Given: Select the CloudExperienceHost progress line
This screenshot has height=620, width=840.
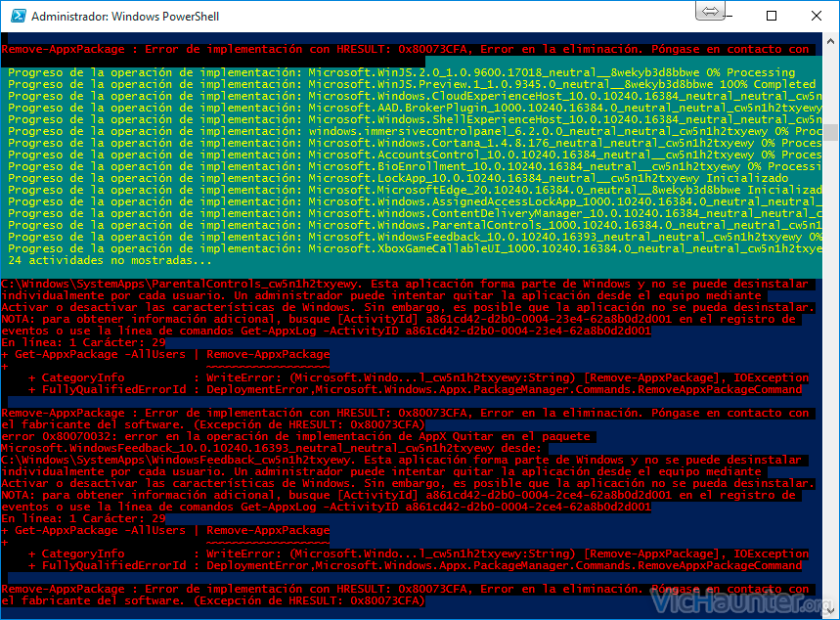Looking at the screenshot, I should (x=415, y=96).
